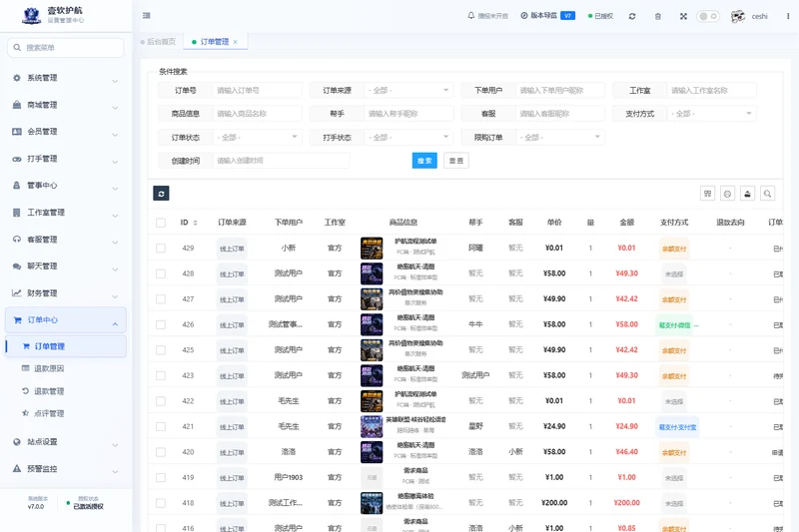Switch table view with the grid icon
Viewport: 799px width, 532px height.
[707, 194]
